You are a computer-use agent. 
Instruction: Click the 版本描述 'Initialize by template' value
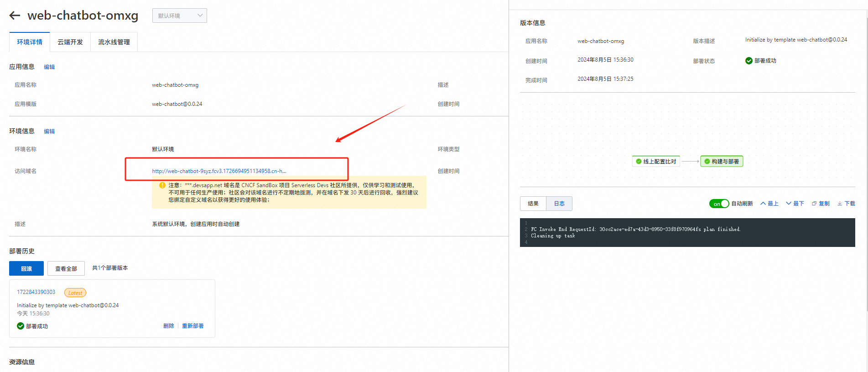pyautogui.click(x=796, y=40)
